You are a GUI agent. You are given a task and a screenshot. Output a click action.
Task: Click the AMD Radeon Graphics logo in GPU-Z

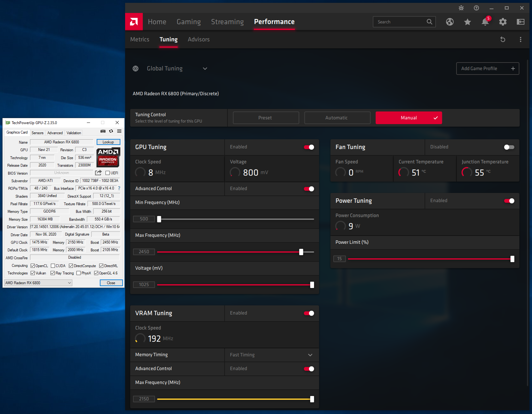[x=108, y=157]
